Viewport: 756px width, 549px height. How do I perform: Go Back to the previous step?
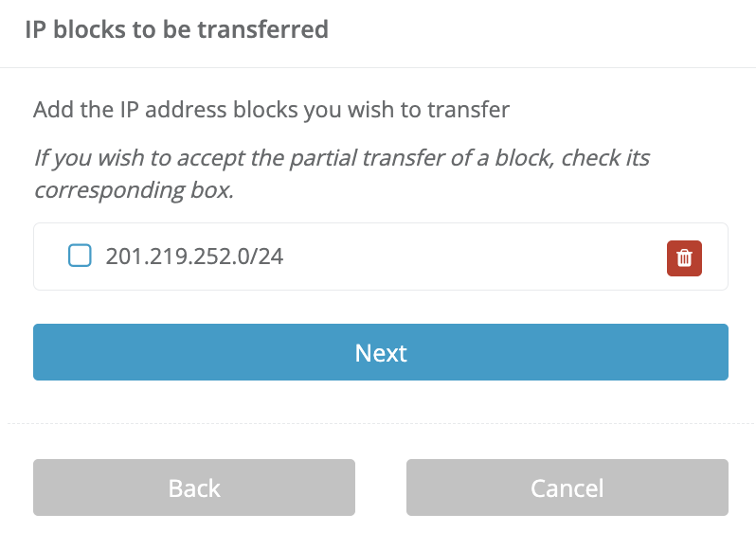(x=194, y=487)
